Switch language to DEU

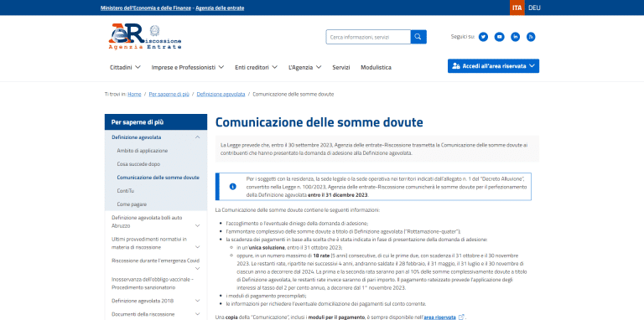(x=534, y=8)
